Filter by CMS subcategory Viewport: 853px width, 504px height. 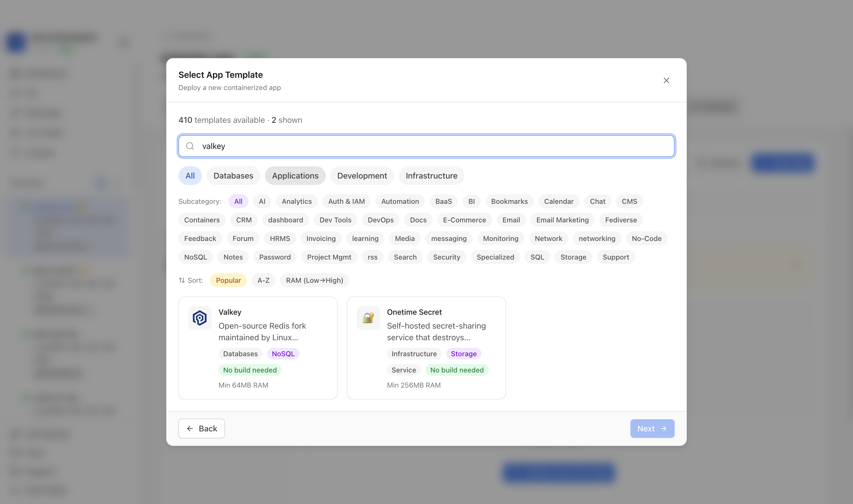tap(629, 201)
